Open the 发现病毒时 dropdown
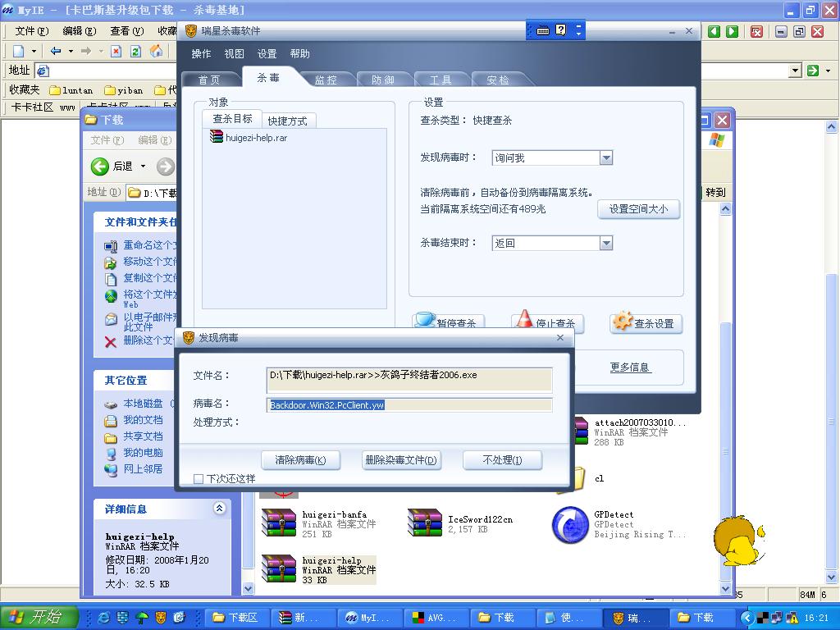 click(606, 158)
